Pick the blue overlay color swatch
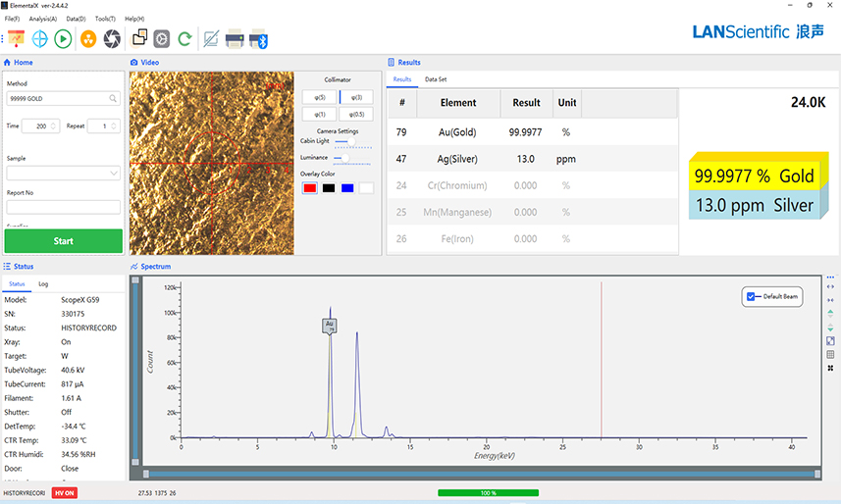The height and width of the screenshot is (504, 841). pos(347,188)
